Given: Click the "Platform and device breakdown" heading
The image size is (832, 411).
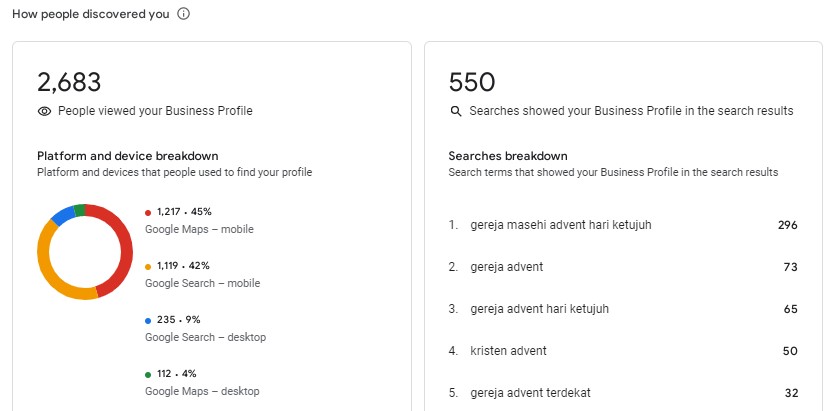Looking at the screenshot, I should coord(127,156).
